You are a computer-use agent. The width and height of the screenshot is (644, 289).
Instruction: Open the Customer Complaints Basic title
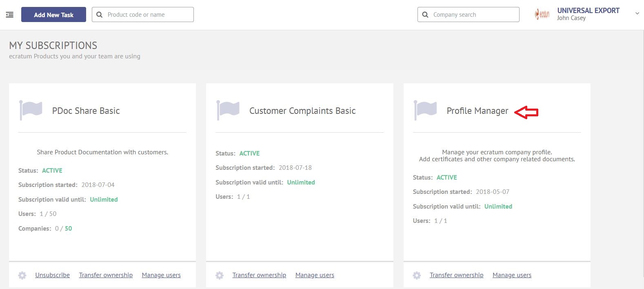[x=302, y=111]
